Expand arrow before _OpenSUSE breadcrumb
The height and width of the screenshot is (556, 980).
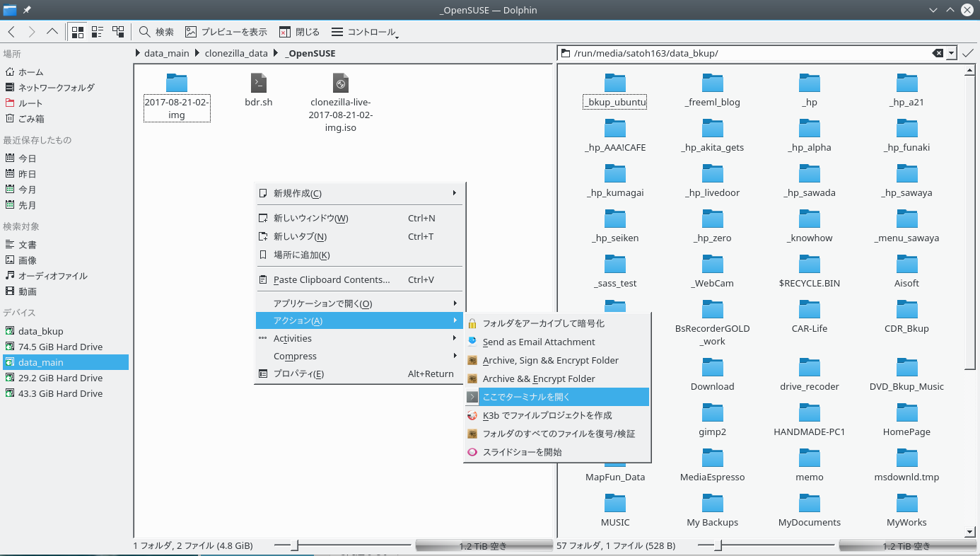click(277, 53)
